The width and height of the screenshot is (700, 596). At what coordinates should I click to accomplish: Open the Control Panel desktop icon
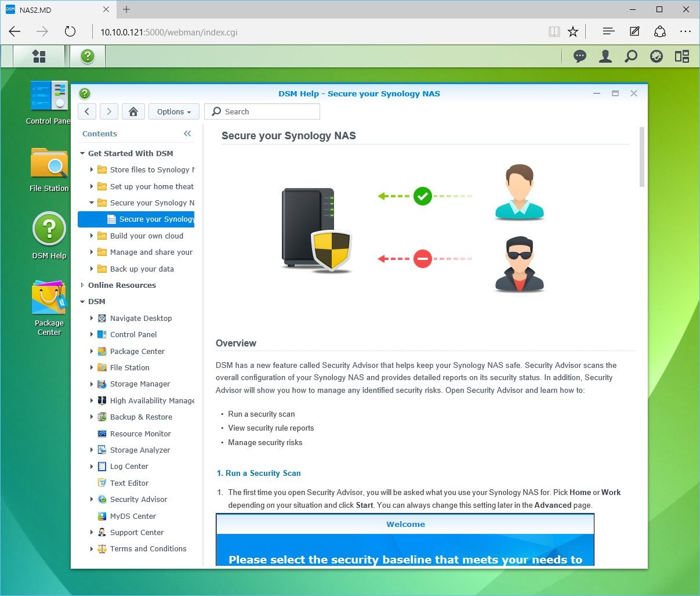(49, 102)
